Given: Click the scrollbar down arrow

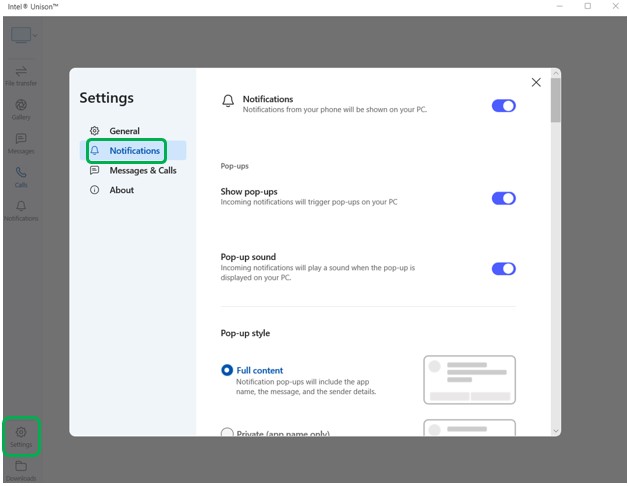Looking at the screenshot, I should click(x=556, y=431).
